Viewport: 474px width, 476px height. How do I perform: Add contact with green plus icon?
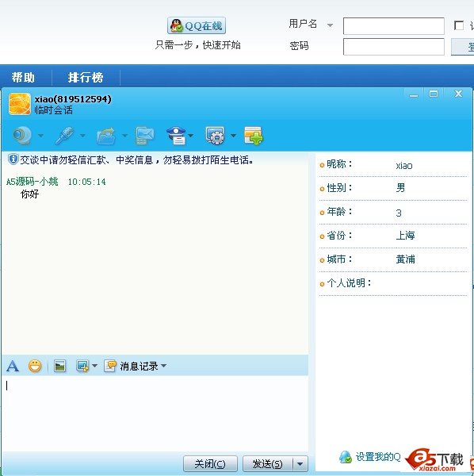click(x=254, y=136)
